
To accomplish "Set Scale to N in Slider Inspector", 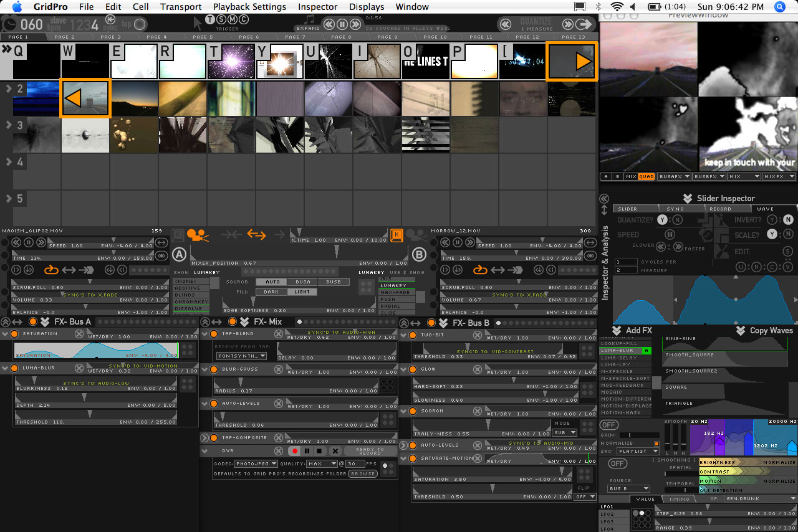I will pyautogui.click(x=788, y=234).
